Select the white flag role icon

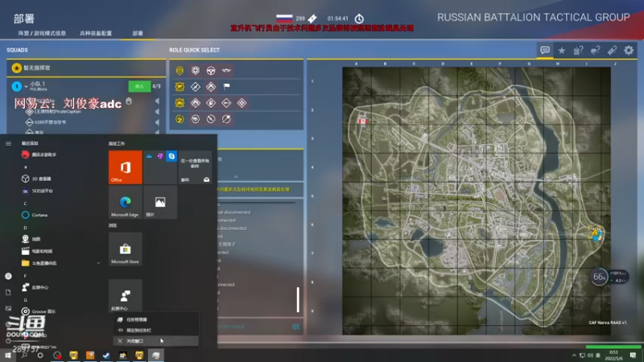pyautogui.click(x=226, y=87)
